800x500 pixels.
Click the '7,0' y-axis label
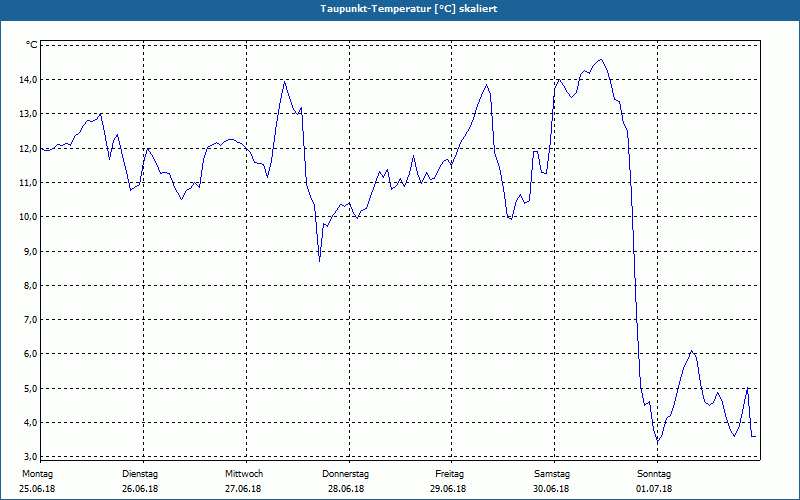pos(31,320)
